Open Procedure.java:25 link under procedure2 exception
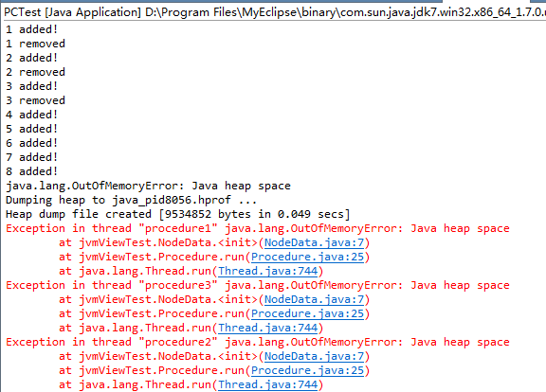Viewport: 546px width, 392px height. click(x=308, y=370)
